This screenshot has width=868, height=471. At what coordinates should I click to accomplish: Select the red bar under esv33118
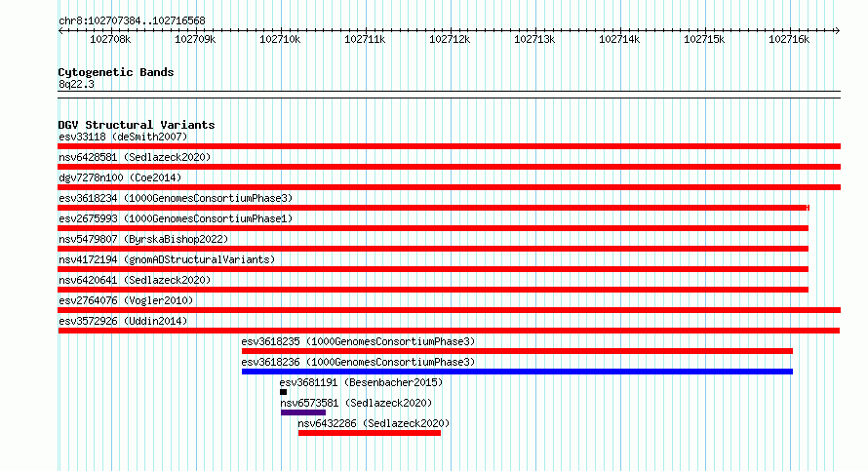coord(449,146)
